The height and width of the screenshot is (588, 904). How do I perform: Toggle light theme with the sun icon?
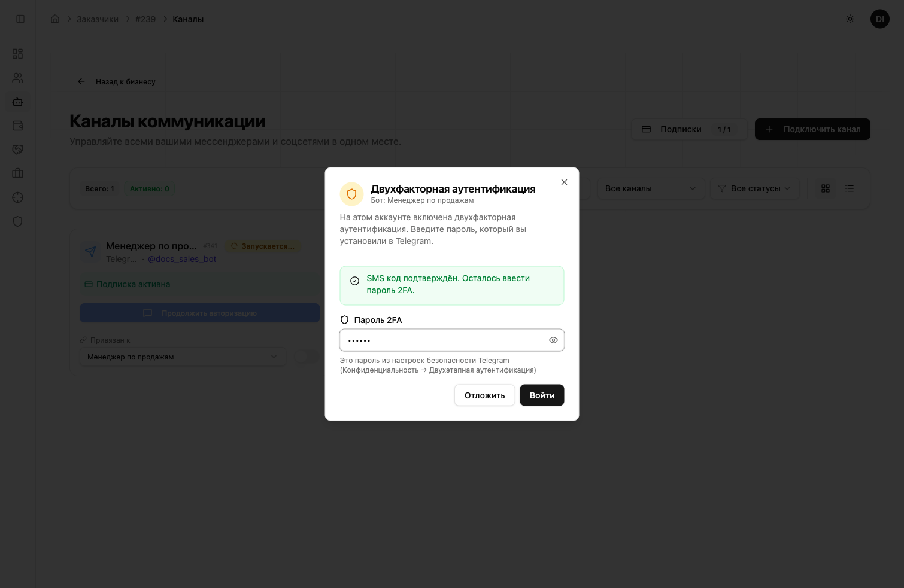[850, 19]
